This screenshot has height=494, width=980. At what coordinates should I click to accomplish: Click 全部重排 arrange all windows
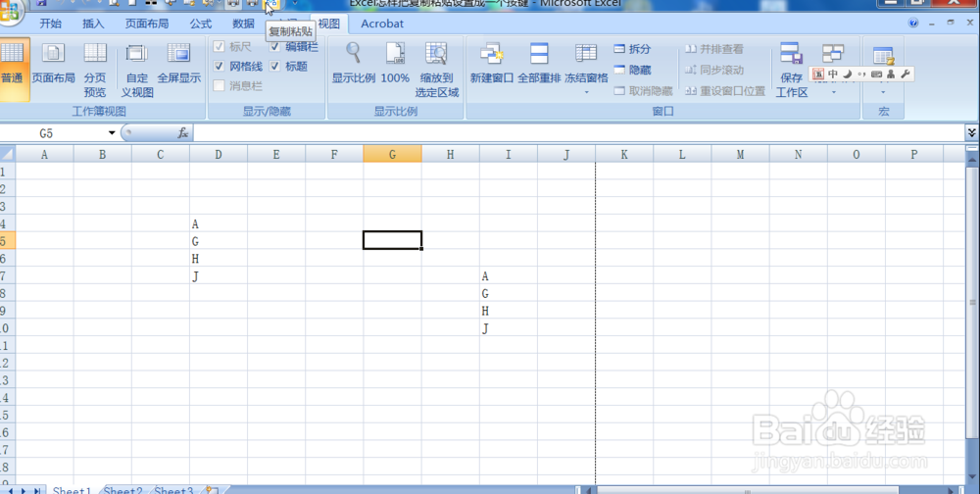[x=539, y=63]
